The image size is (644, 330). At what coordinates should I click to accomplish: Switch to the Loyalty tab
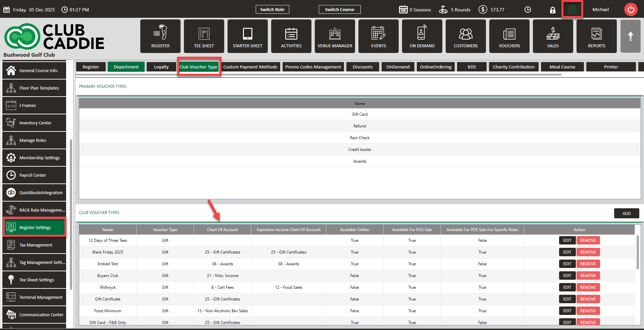pyautogui.click(x=161, y=67)
